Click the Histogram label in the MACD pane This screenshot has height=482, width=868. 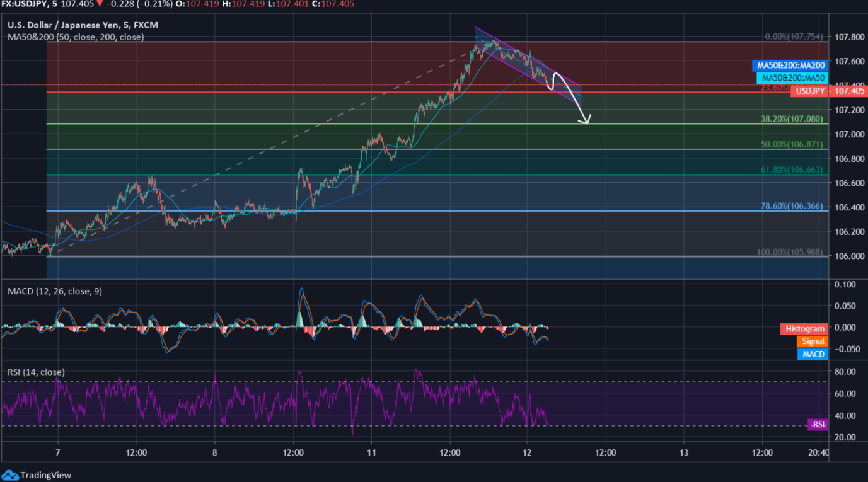(804, 328)
